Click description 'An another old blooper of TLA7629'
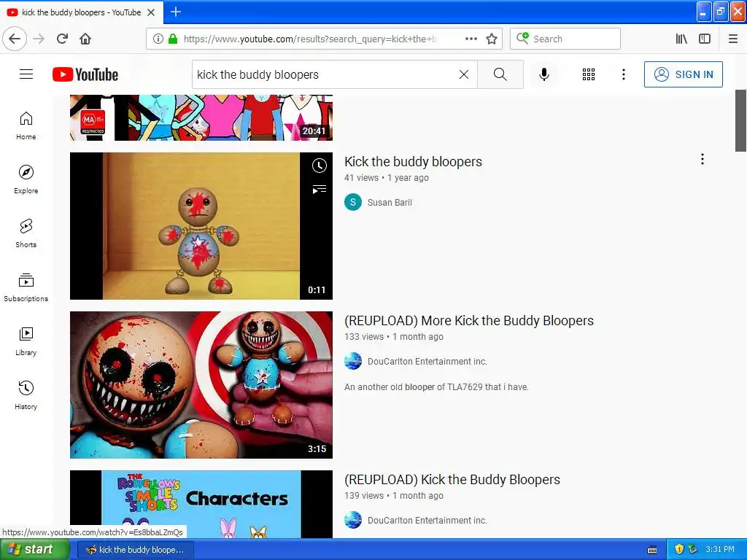 click(436, 387)
